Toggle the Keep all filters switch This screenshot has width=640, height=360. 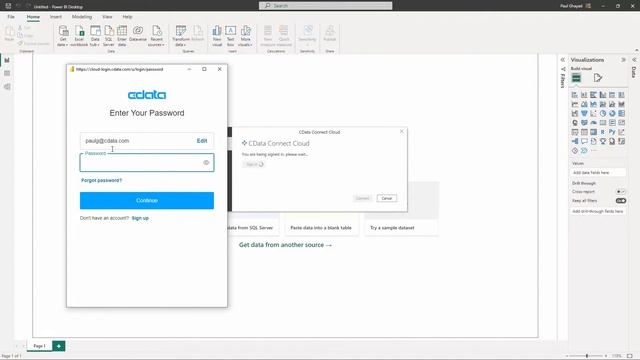click(620, 201)
